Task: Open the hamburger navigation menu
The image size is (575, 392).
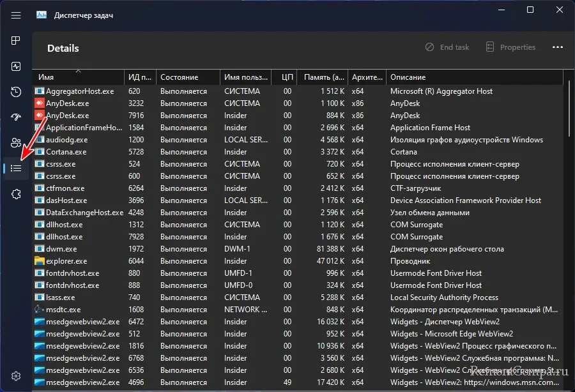Action: [16, 15]
